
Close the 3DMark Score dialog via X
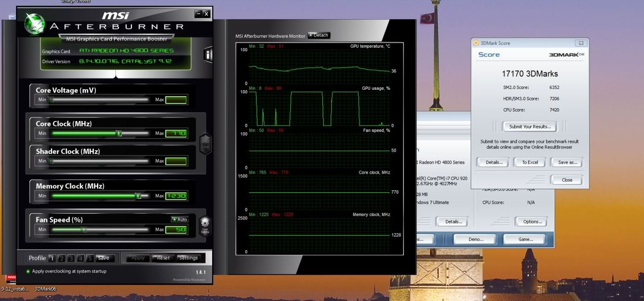pyautogui.click(x=581, y=43)
